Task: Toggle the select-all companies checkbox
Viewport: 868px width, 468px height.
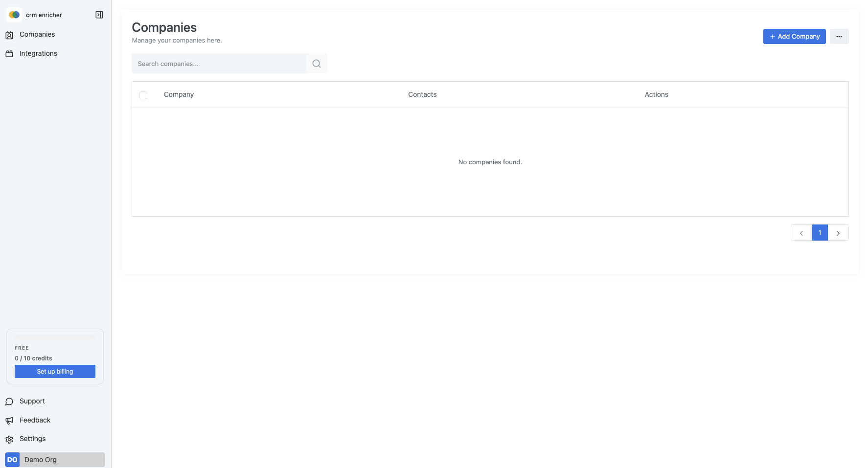Action: pyautogui.click(x=143, y=95)
